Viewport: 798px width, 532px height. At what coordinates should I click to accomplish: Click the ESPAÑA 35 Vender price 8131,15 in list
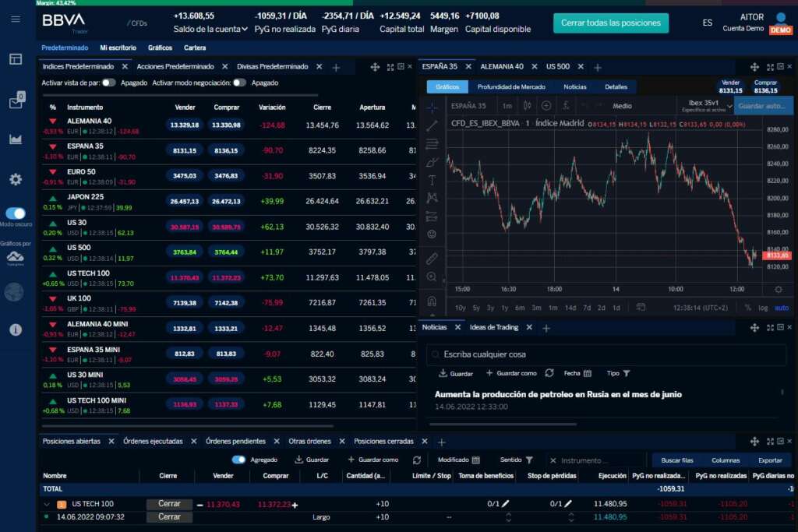[x=185, y=150]
